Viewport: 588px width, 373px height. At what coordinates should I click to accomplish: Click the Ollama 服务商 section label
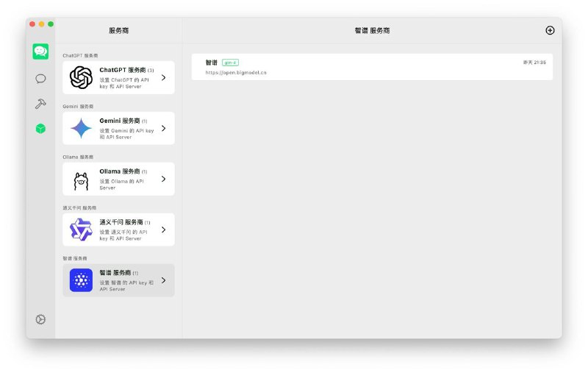(x=78, y=157)
